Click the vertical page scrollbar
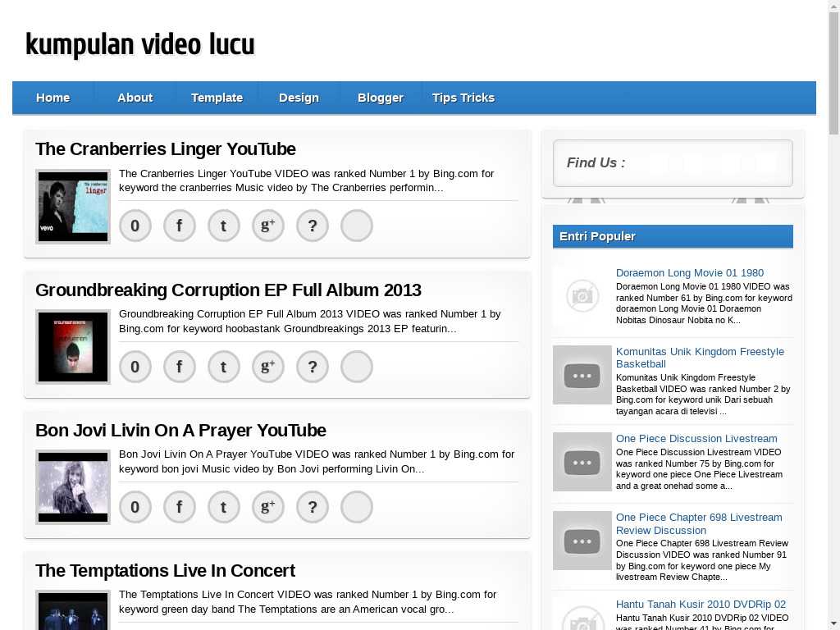This screenshot has height=630, width=840. (x=833, y=328)
